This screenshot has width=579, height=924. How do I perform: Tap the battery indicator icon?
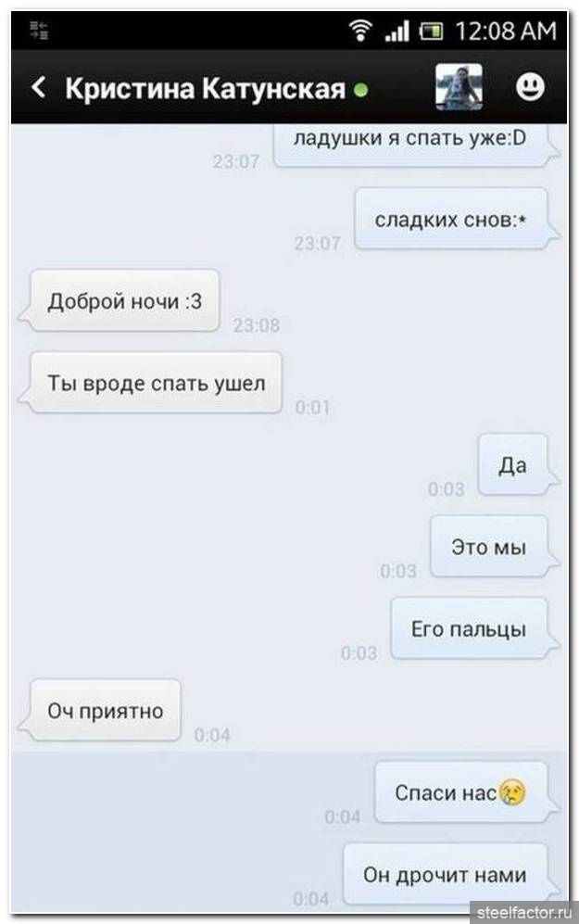pos(431,31)
